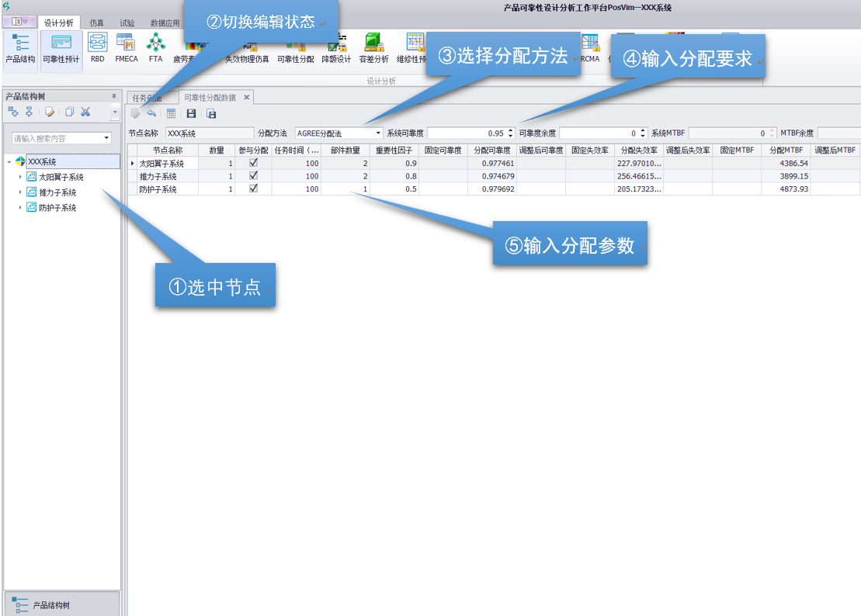This screenshot has height=616, width=861.
Task: Click the scissors cut icon in tree toolbar
Action: tap(85, 112)
